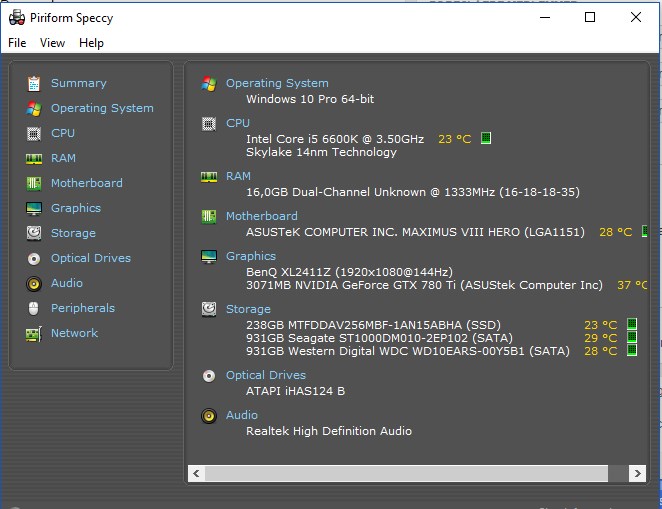Screen dimensions: 662x509
Task: Click the RAM icon in summary panel
Action: 209,176
